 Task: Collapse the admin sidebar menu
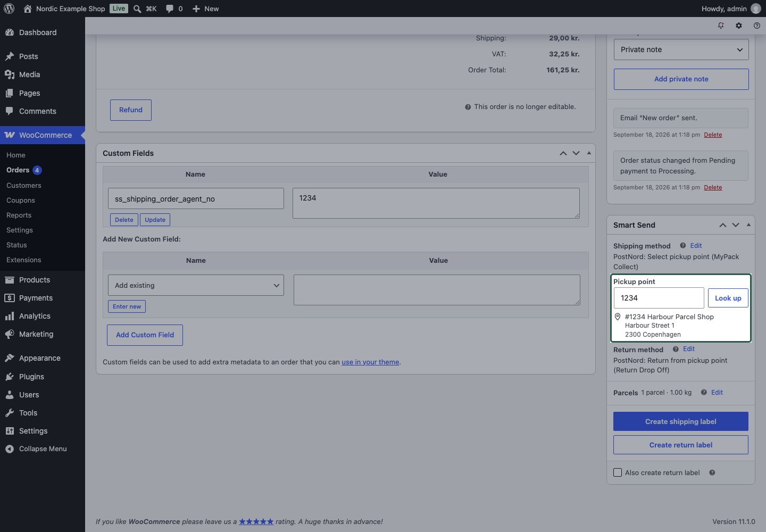pos(43,449)
